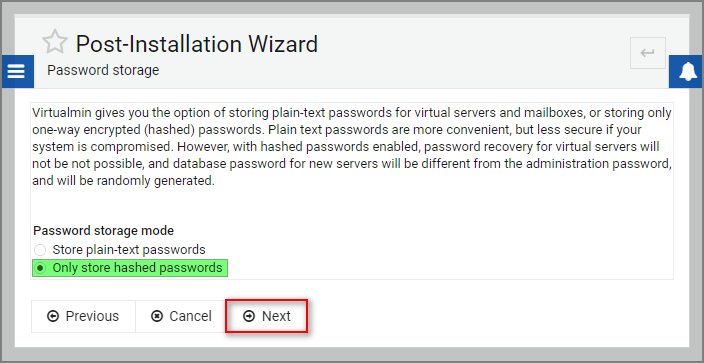Select the Only store hashed passwords radio

[40, 268]
